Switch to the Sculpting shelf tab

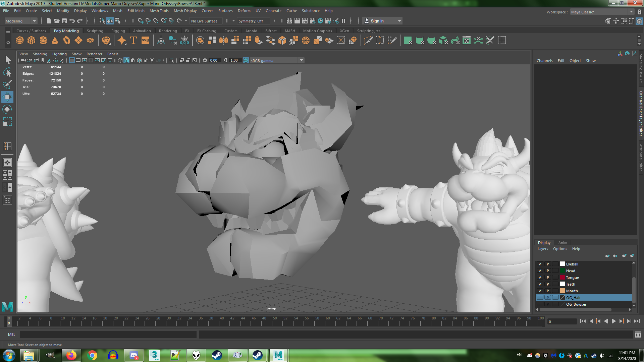pos(95,31)
